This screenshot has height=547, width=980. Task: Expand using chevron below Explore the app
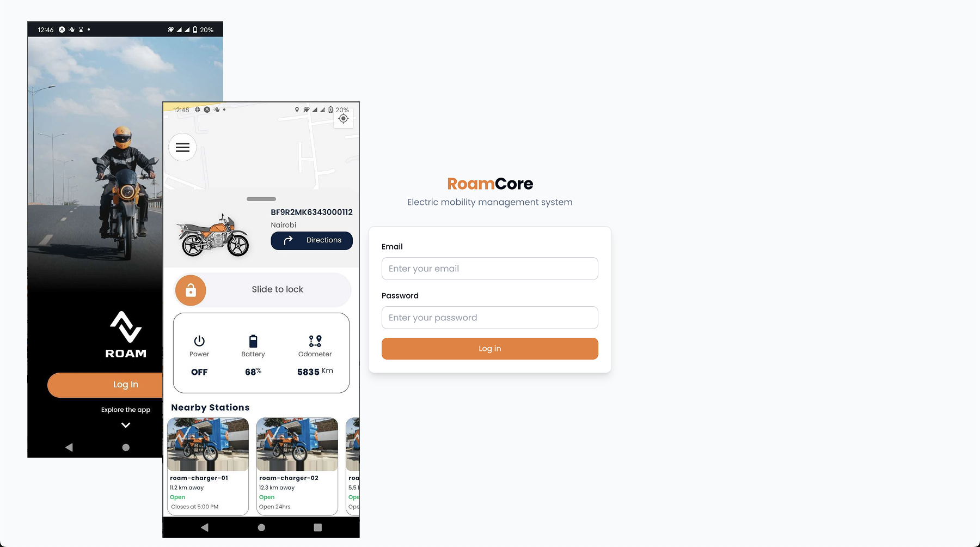coord(126,425)
